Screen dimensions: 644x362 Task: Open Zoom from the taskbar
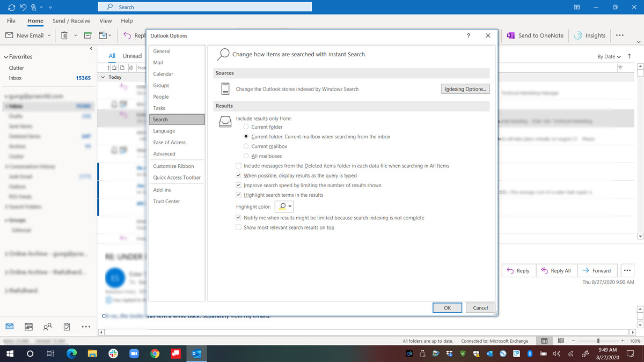[134, 354]
